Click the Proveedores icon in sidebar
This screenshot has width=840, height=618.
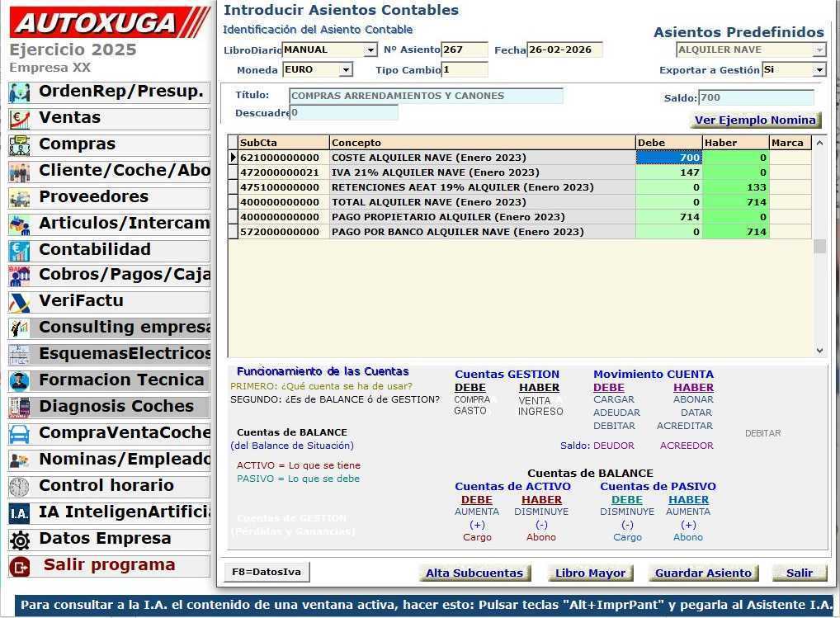tap(19, 198)
